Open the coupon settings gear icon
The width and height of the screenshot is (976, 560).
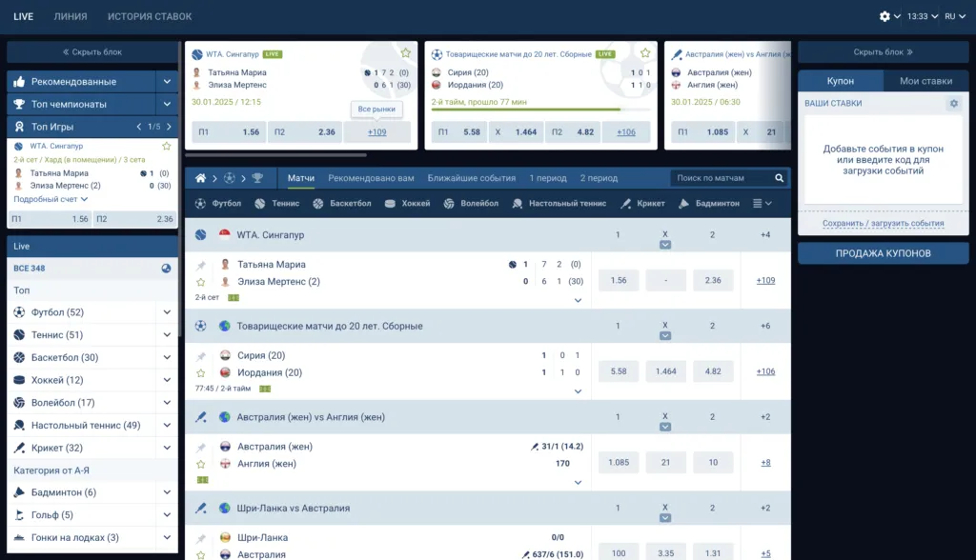click(953, 103)
